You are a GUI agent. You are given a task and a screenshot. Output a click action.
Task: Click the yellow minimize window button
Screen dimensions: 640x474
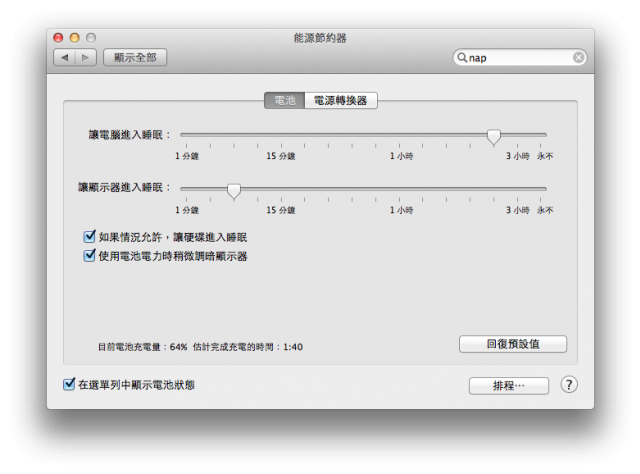[75, 38]
